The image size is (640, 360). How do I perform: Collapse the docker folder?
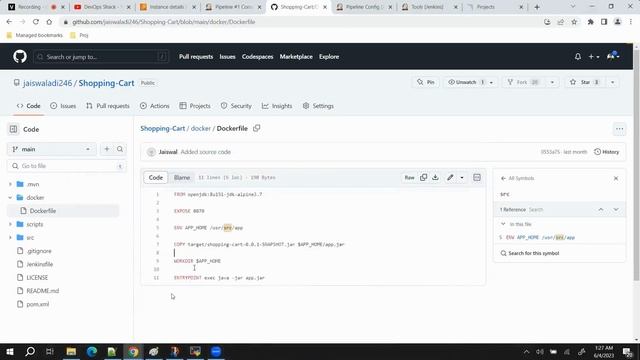(10, 198)
